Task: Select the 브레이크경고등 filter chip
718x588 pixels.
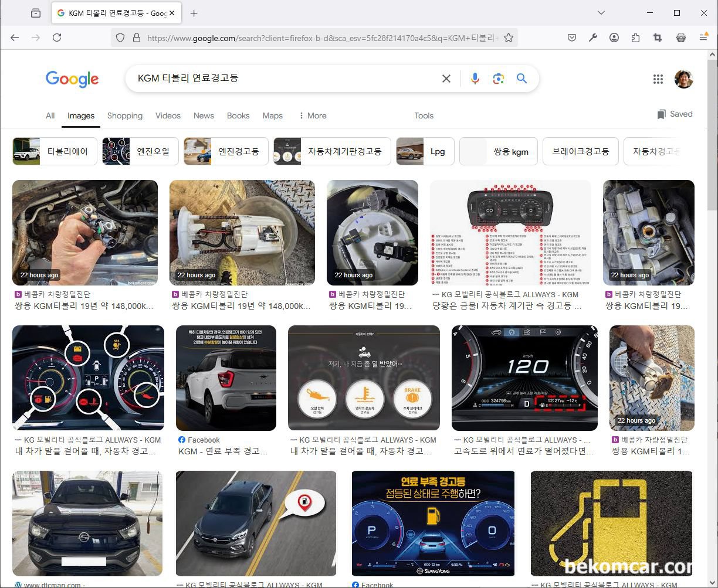Action: pyautogui.click(x=581, y=151)
